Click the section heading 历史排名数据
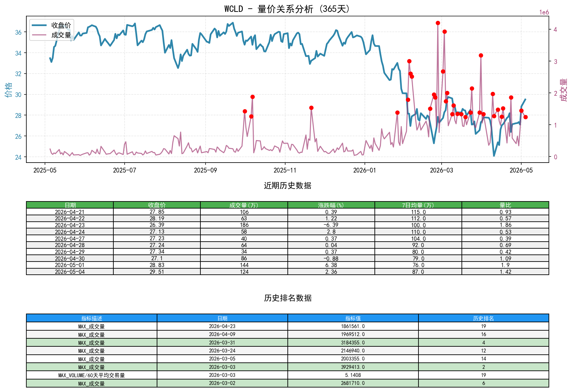Image resolution: width=572 pixels, height=392 pixels. [x=287, y=298]
